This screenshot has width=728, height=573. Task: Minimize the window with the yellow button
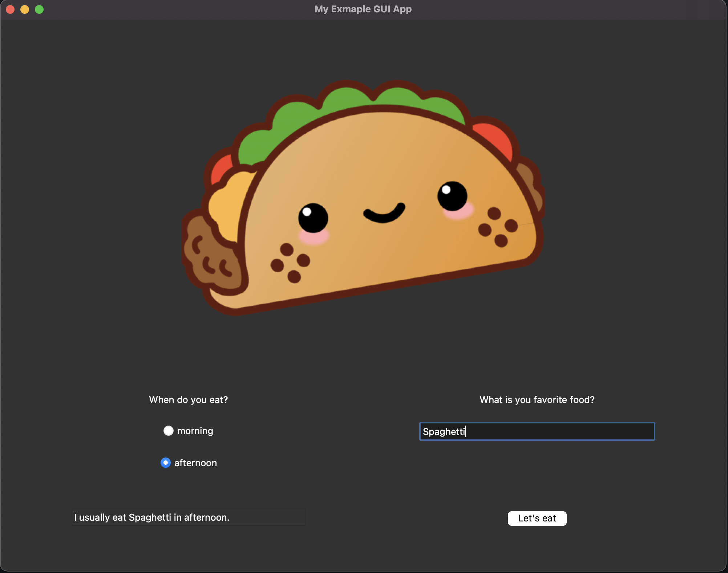25,9
